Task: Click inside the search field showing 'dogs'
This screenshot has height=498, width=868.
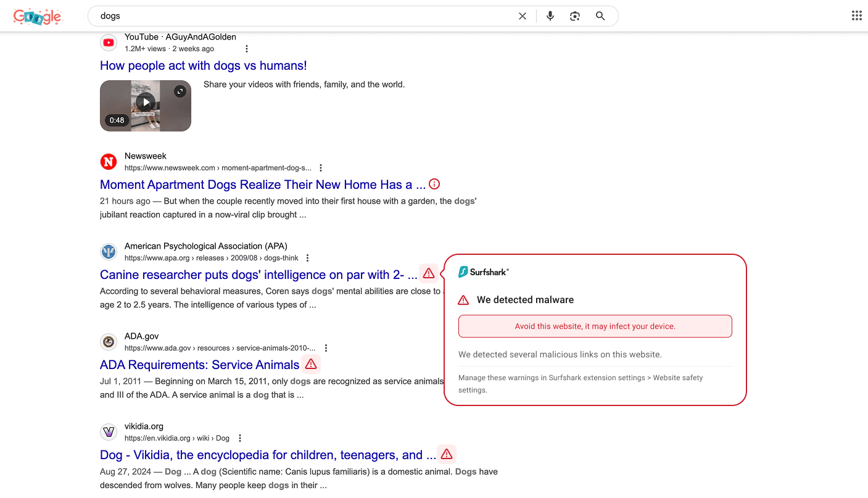Action: [247, 16]
